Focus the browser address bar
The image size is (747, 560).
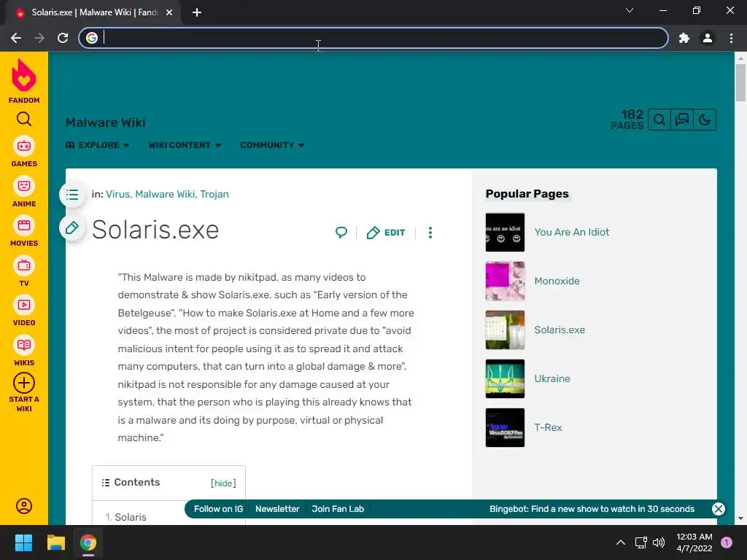point(373,38)
